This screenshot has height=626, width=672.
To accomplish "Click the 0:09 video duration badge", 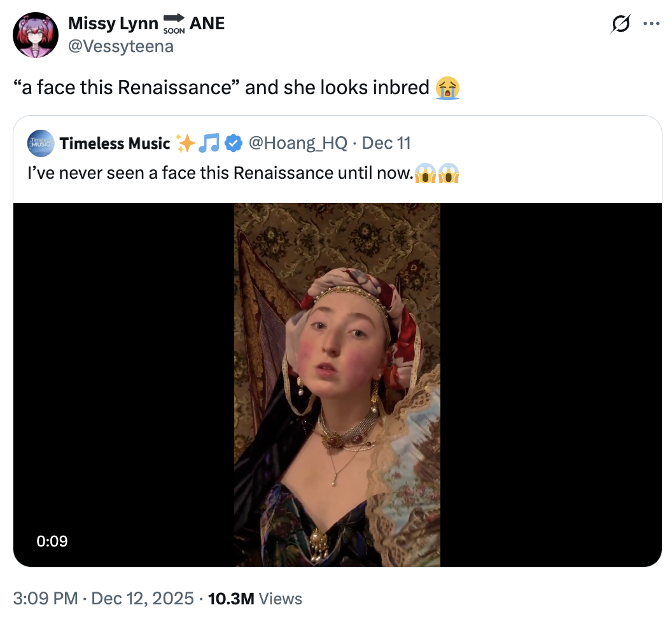I will 52,541.
